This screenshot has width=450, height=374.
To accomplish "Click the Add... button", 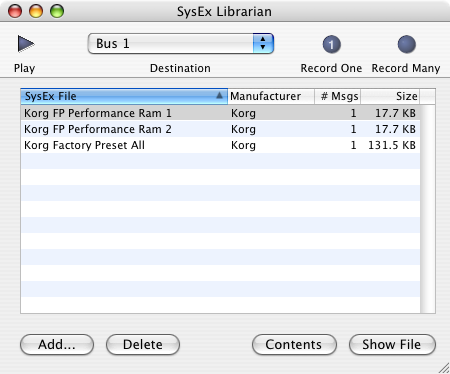I will tap(57, 344).
